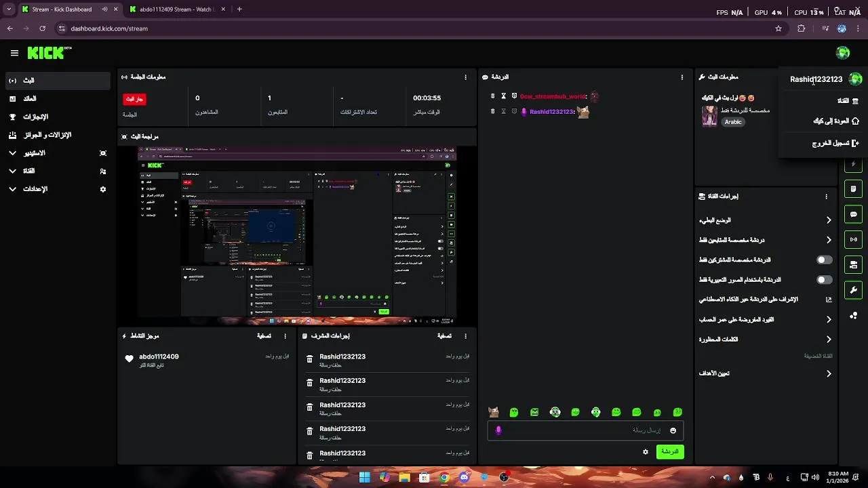This screenshot has height=488, width=868.
Task: Delete 0cw_streamhub_world's chat message with trash icon
Action: pos(493,96)
